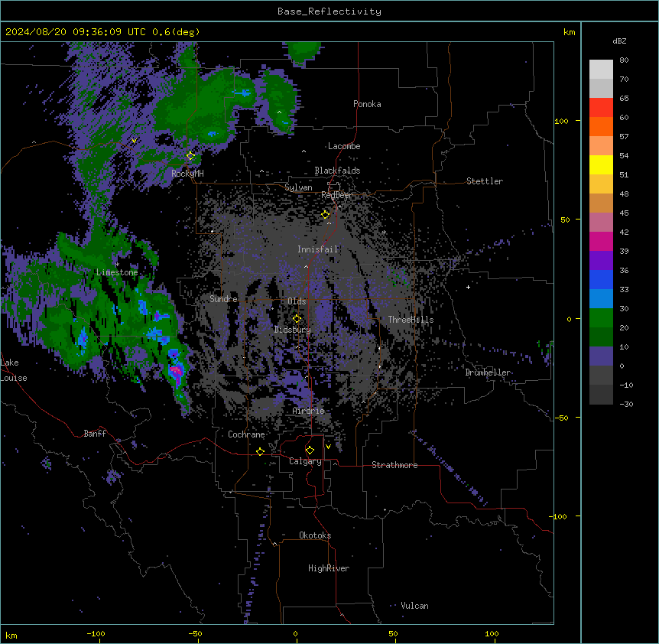Image resolution: width=659 pixels, height=644 pixels.
Task: Click the Cochrane town label
Action: click(x=246, y=434)
